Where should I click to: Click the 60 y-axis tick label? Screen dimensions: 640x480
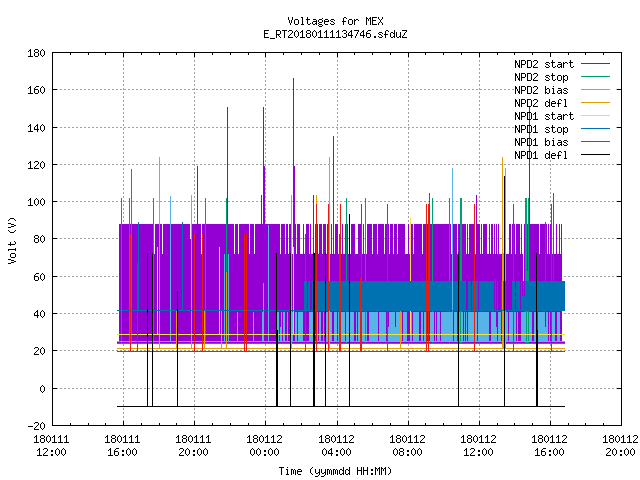click(39, 277)
